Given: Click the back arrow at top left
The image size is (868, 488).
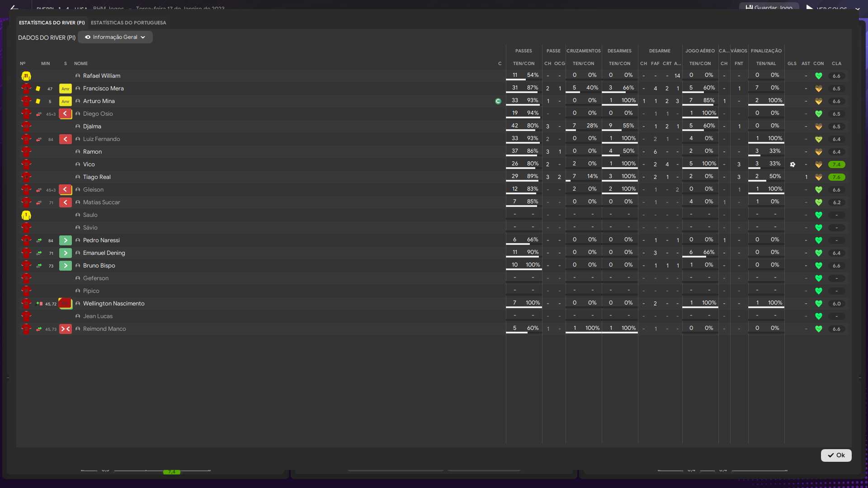Looking at the screenshot, I should pos(14,8).
